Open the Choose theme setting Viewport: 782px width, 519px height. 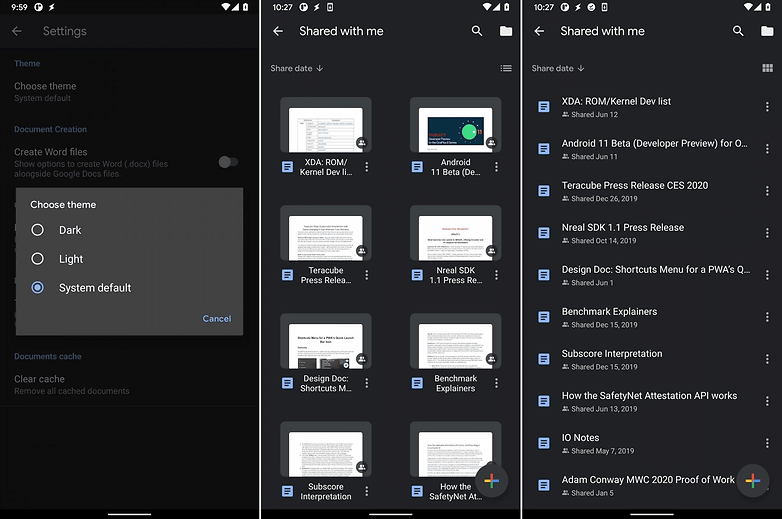coord(130,92)
